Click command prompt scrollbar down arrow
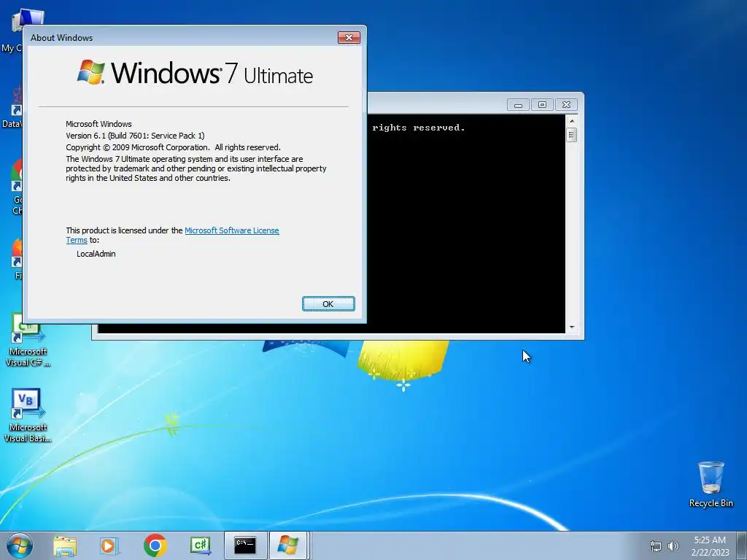The image size is (747, 560). coord(572,327)
